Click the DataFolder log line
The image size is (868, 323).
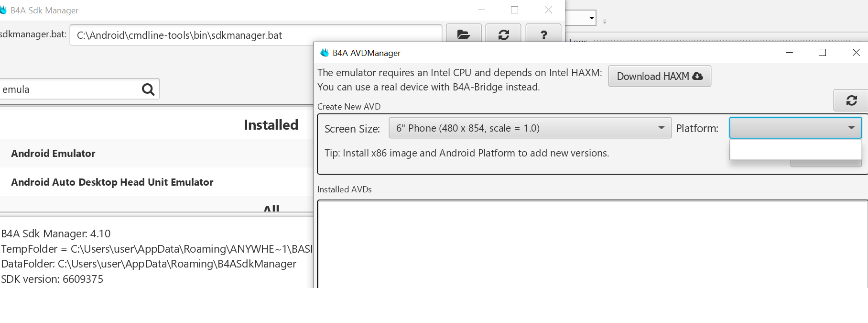pyautogui.click(x=149, y=264)
